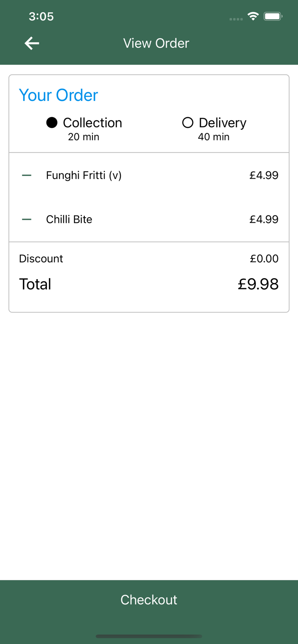The width and height of the screenshot is (298, 644).
Task: Remove Chilli Bite using its minus icon
Action: (27, 219)
